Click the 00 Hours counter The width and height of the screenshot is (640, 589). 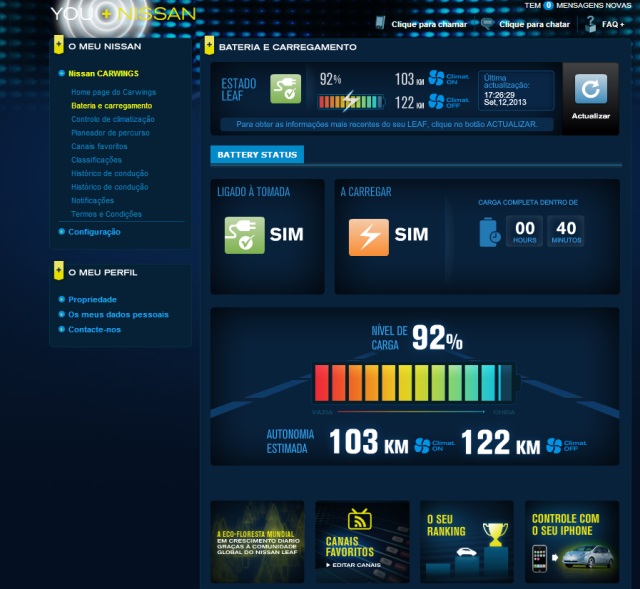point(524,231)
